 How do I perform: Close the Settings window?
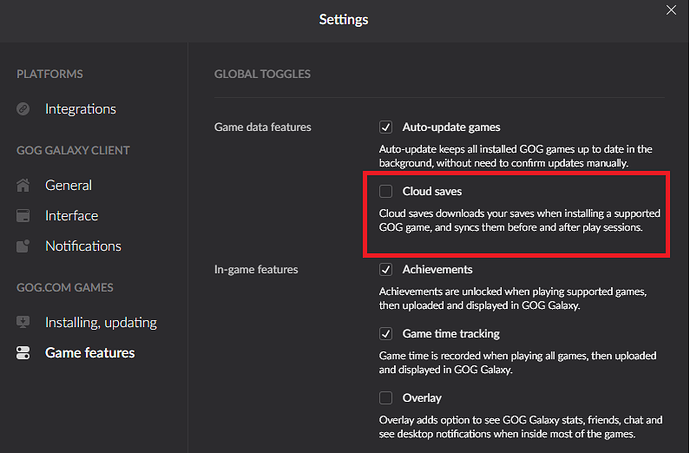click(670, 10)
